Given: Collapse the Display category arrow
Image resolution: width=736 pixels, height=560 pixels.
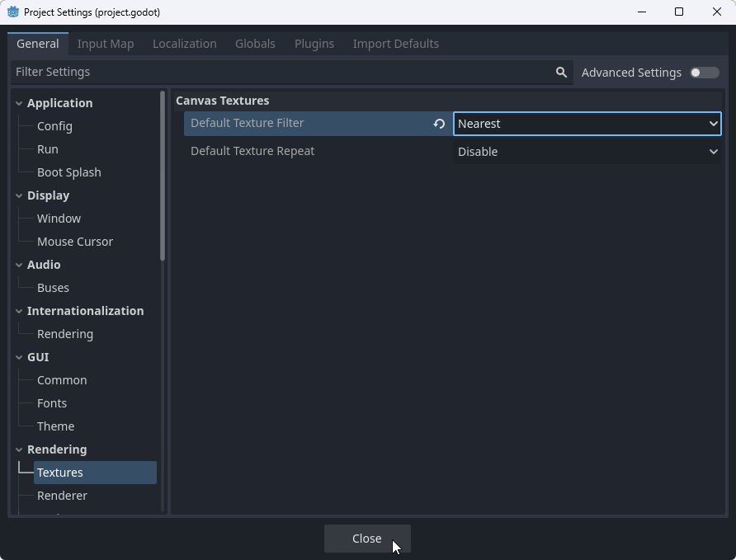Looking at the screenshot, I should 19,195.
